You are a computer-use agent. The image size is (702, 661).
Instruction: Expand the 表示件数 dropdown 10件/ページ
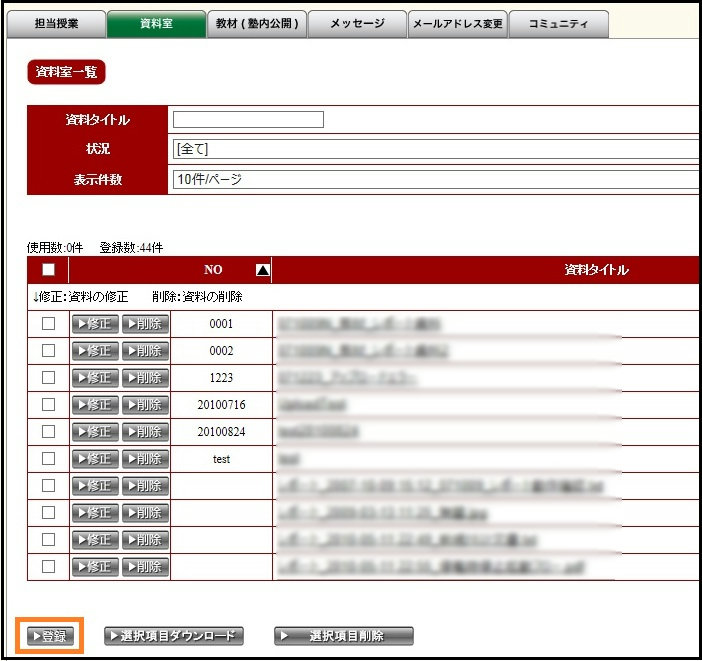pos(435,180)
